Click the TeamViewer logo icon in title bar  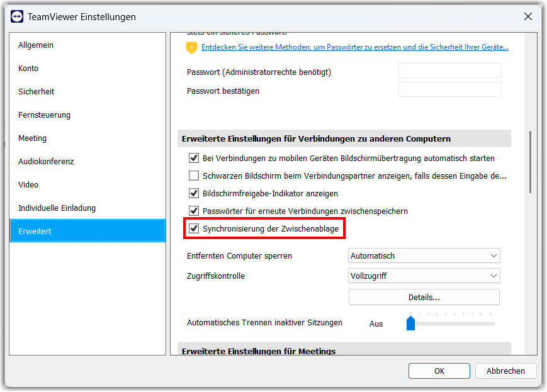pos(17,16)
